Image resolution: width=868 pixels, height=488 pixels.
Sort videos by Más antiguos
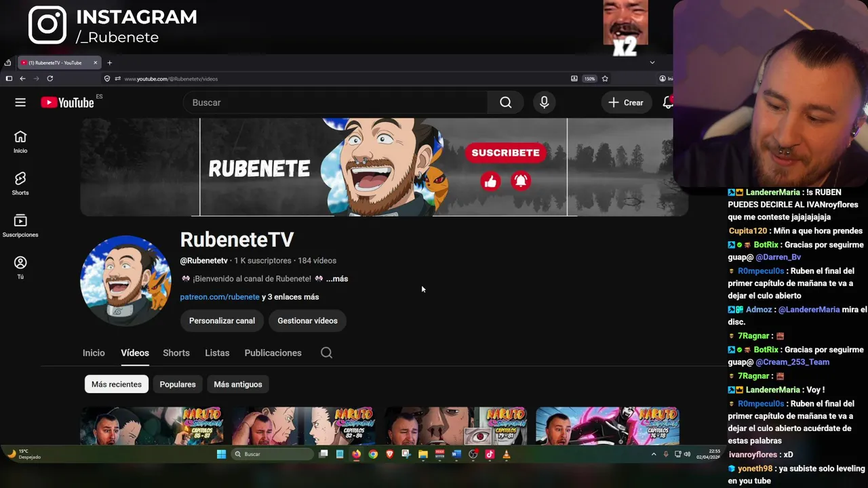(x=238, y=384)
